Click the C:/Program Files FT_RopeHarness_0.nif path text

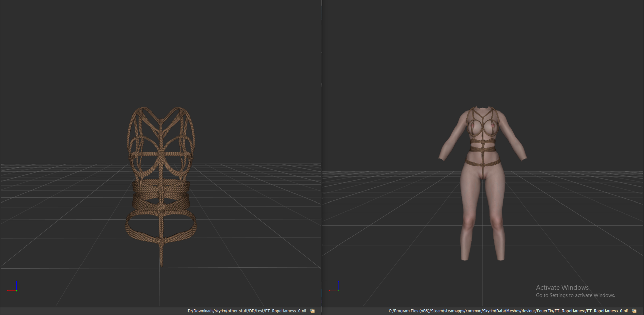(x=508, y=311)
